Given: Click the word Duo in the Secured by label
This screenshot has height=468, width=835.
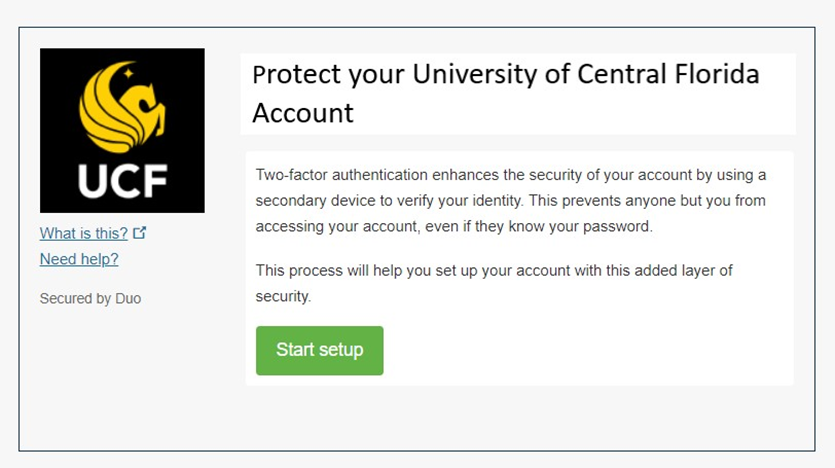Looking at the screenshot, I should coord(128,298).
